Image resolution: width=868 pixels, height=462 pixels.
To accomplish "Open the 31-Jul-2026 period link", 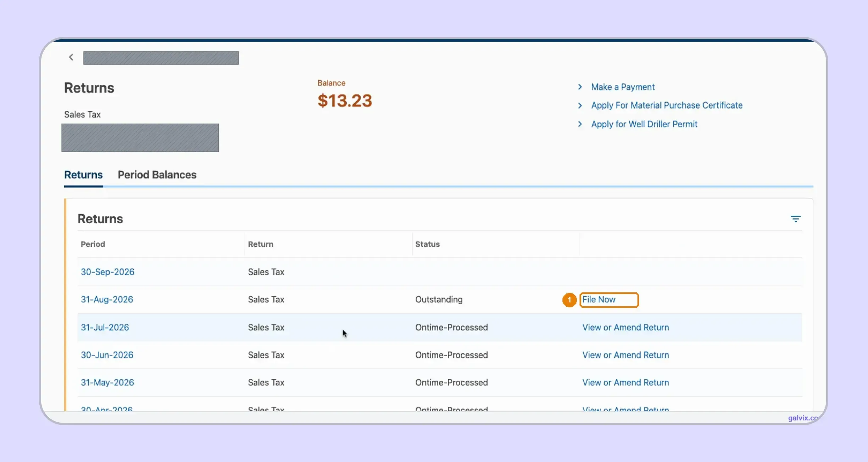I will point(105,328).
